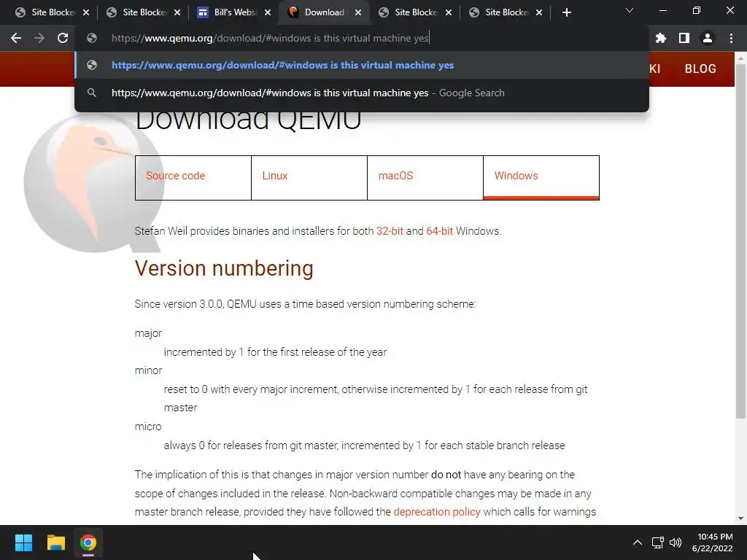
Task: Open the Chrome profile avatar
Action: (708, 38)
